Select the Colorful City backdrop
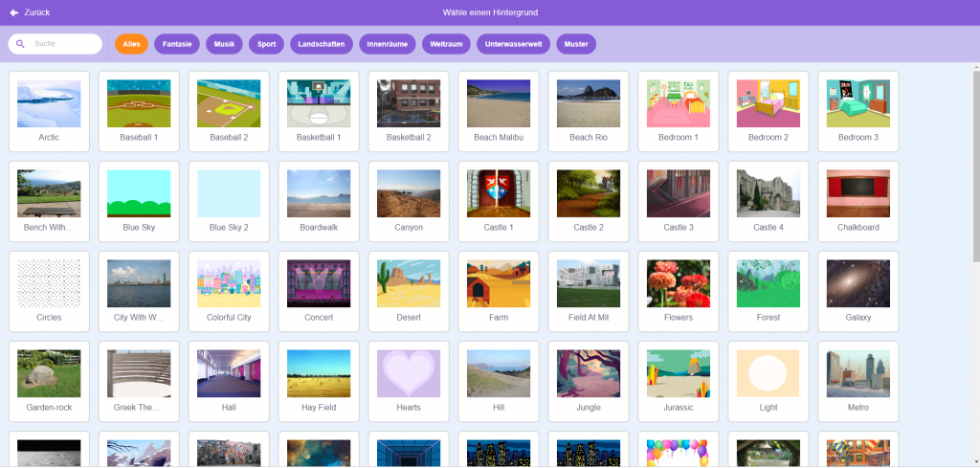 (229, 291)
